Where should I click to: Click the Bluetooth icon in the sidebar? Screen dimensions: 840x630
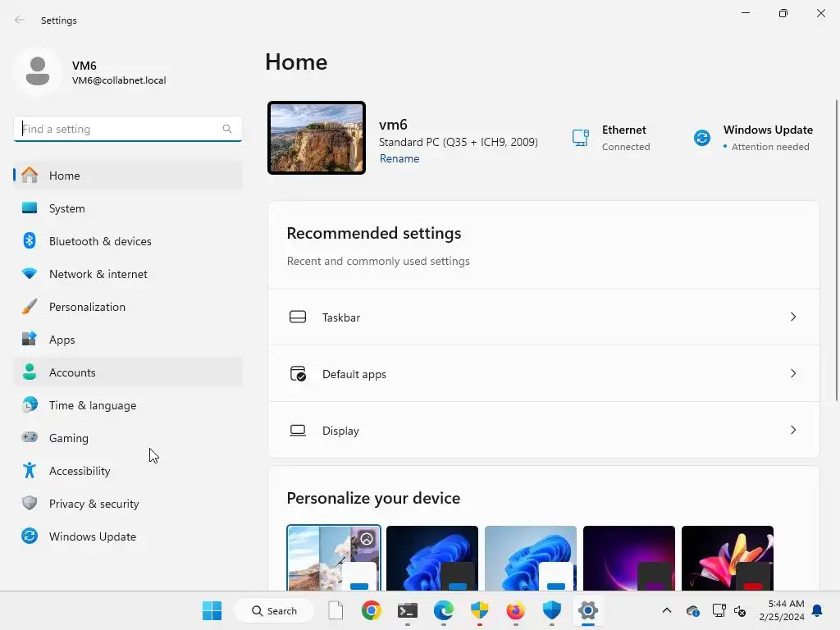[30, 240]
